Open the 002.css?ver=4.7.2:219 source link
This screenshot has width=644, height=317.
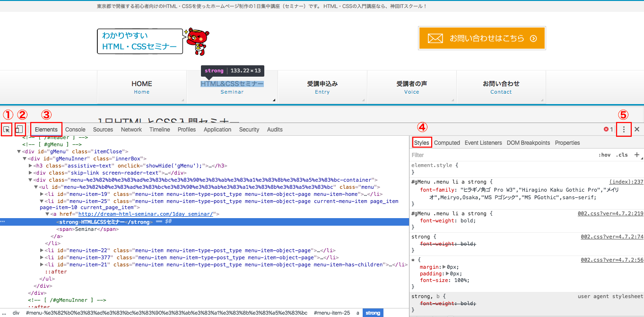[610, 213]
